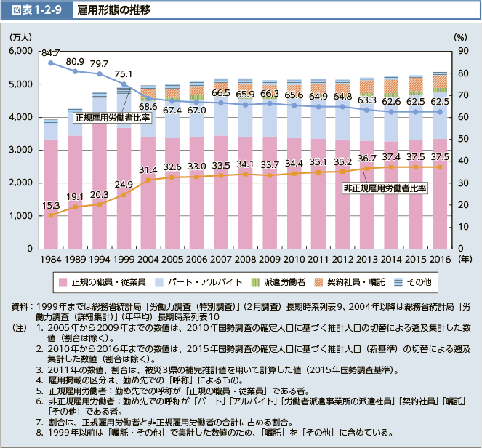Click the 90 value on right axis
This screenshot has width=482, height=448.
(460, 51)
